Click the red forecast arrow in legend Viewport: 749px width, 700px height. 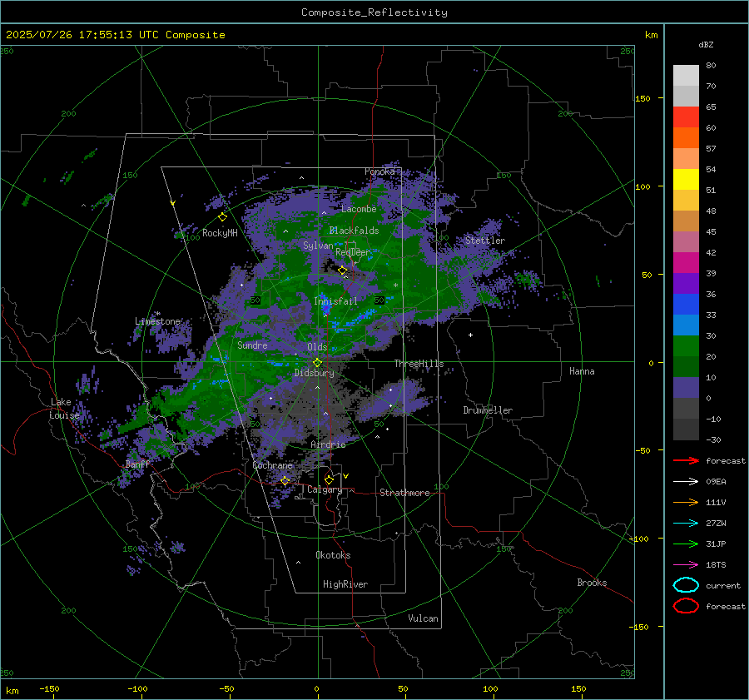686,460
